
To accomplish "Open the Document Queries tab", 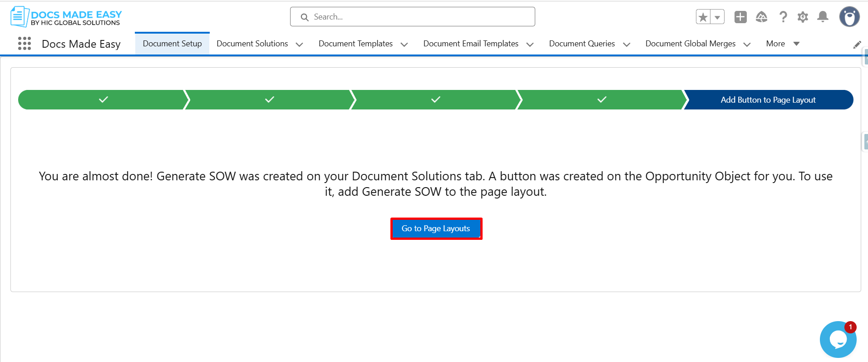I will pyautogui.click(x=582, y=44).
